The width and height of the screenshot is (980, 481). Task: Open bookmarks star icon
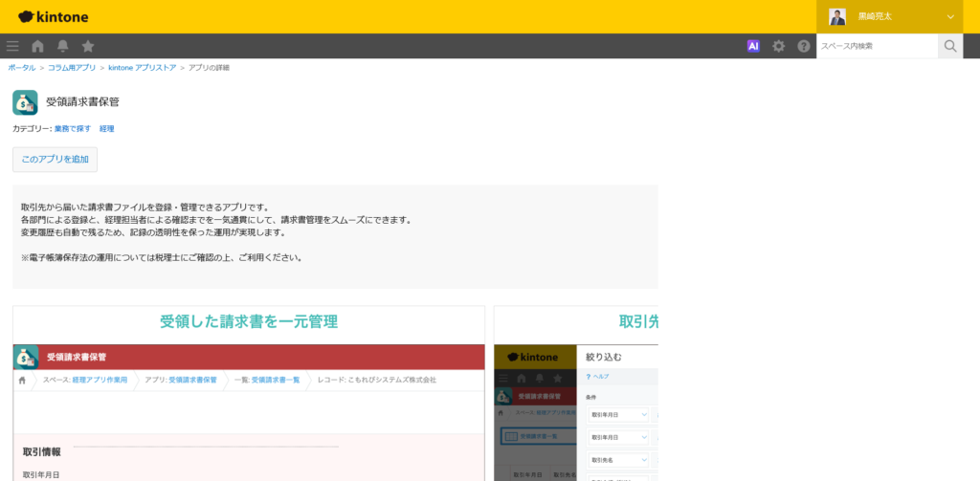click(88, 46)
